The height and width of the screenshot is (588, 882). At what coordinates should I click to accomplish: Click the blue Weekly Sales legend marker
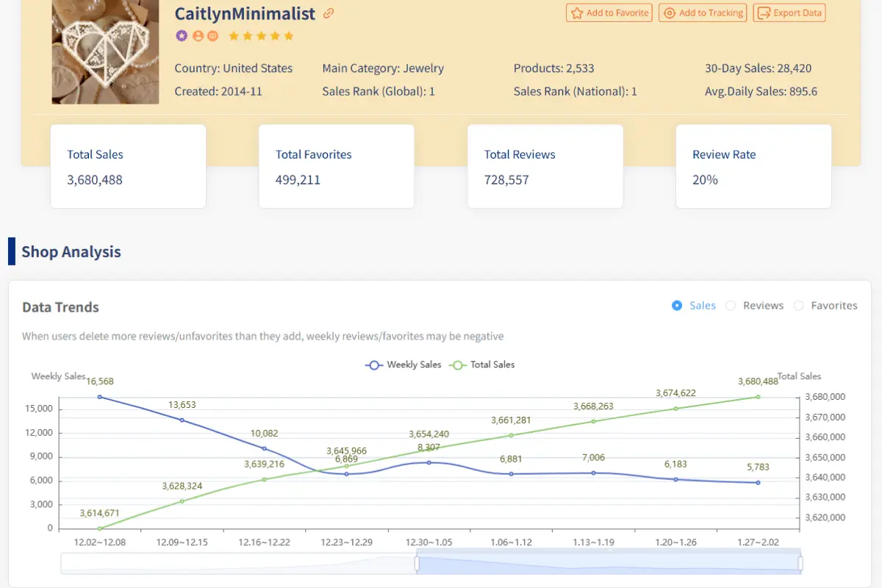pyautogui.click(x=374, y=365)
